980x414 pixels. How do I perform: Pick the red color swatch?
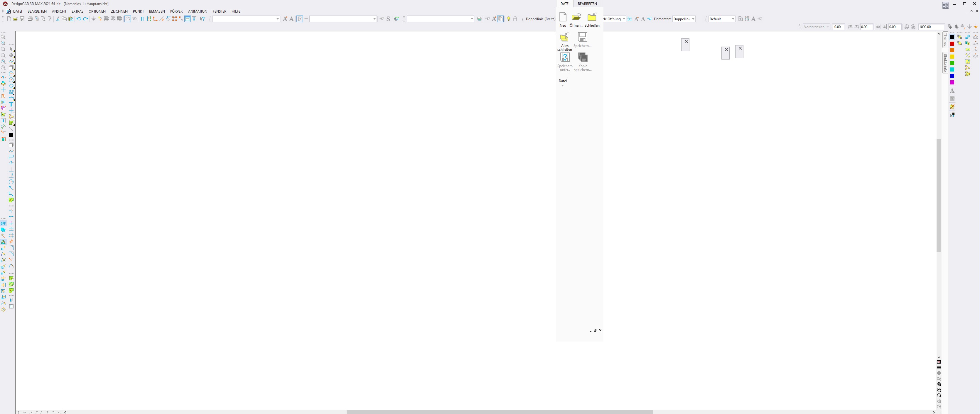click(952, 44)
